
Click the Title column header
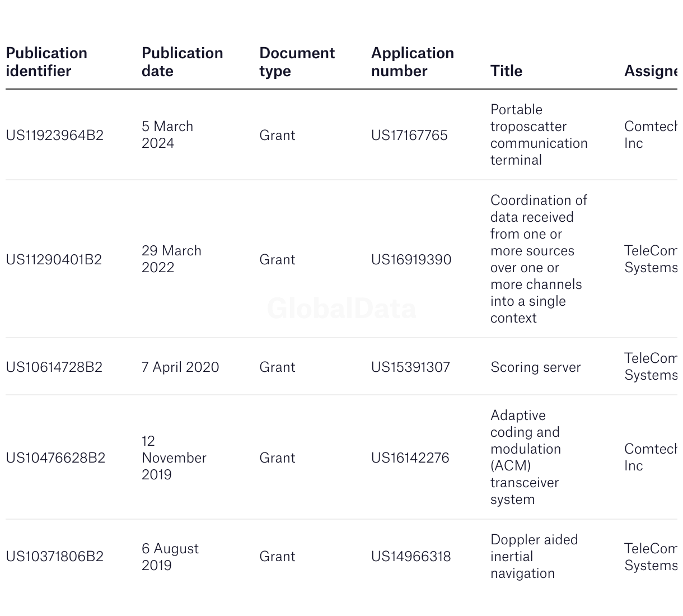point(506,71)
